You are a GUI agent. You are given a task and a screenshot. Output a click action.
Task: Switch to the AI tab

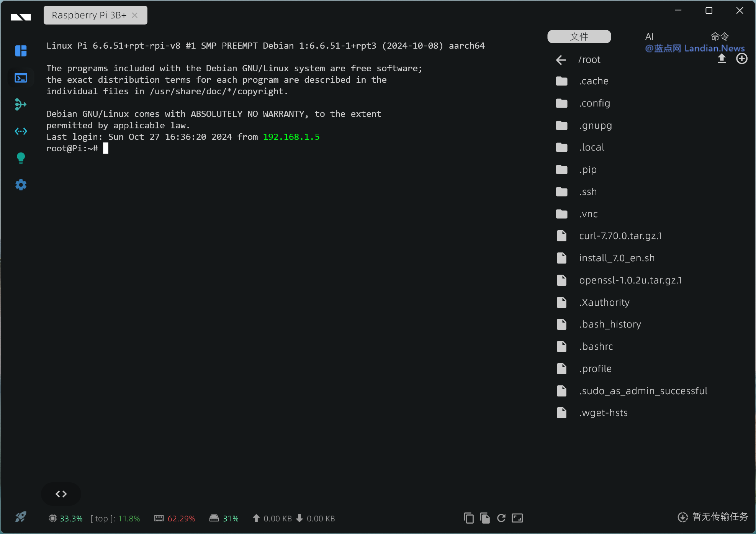coord(649,37)
